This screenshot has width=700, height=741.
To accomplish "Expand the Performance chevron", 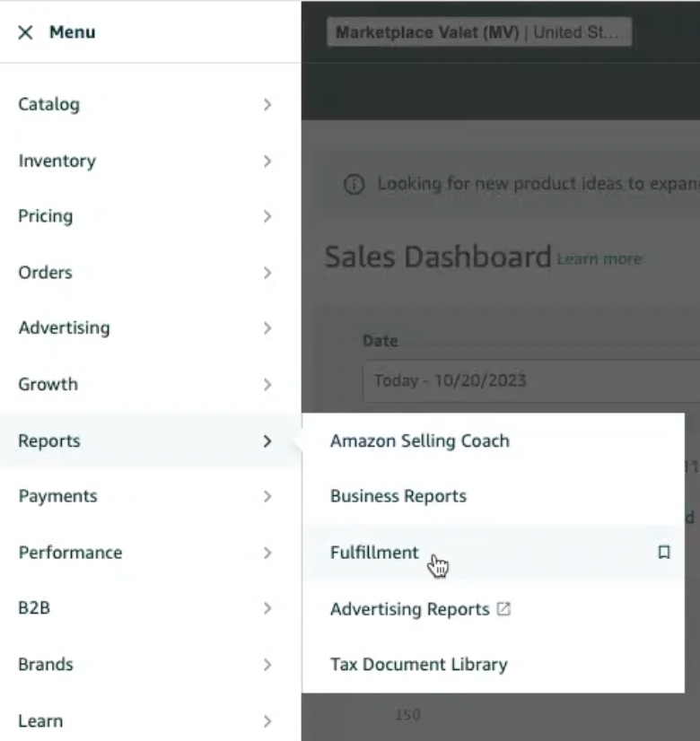I will coord(267,553).
